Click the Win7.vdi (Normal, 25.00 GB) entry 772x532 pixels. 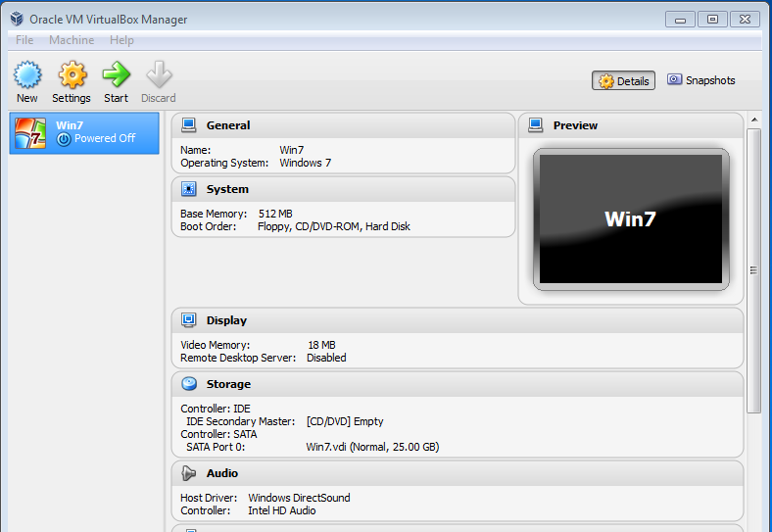372,448
